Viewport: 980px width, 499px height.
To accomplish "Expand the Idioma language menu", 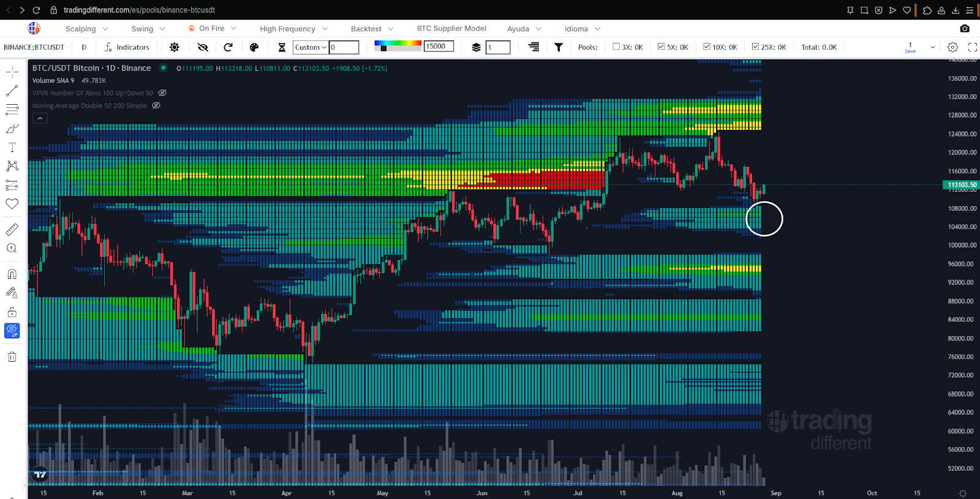I will [x=582, y=29].
